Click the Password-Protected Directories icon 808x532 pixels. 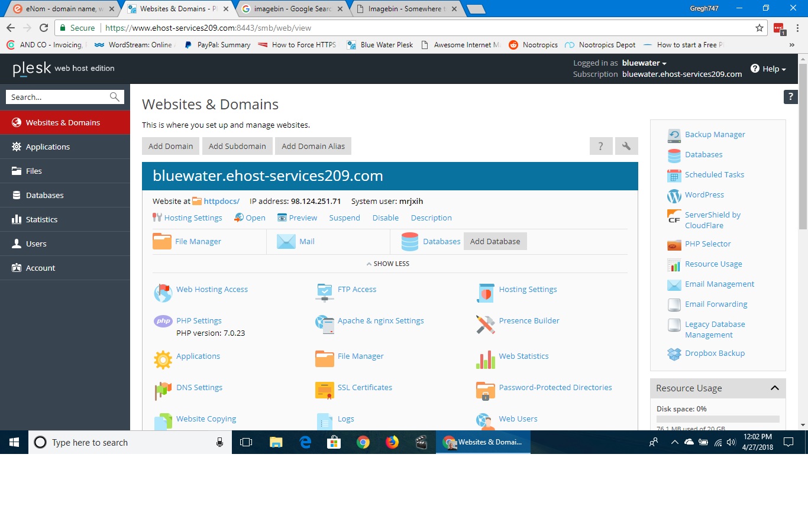tap(486, 391)
